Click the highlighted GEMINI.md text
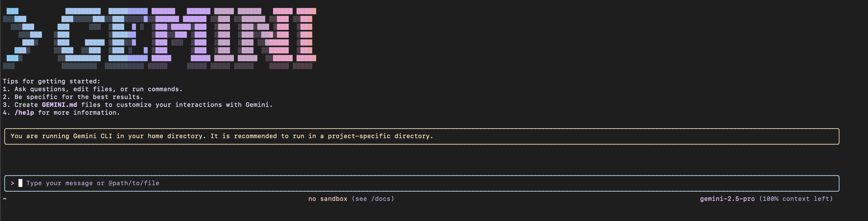 point(59,105)
